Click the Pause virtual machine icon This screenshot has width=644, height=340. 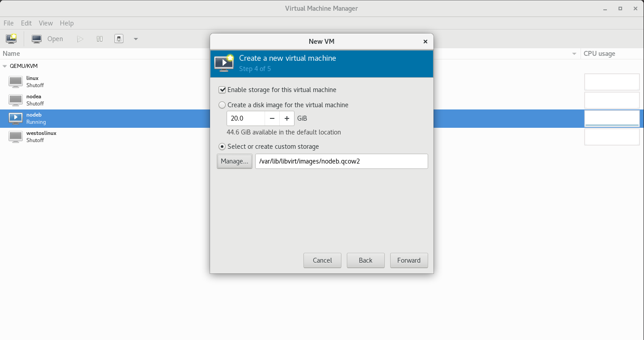100,39
